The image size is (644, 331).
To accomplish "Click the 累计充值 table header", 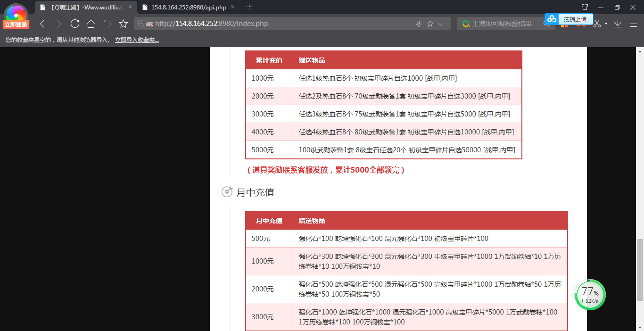I will pos(269,60).
